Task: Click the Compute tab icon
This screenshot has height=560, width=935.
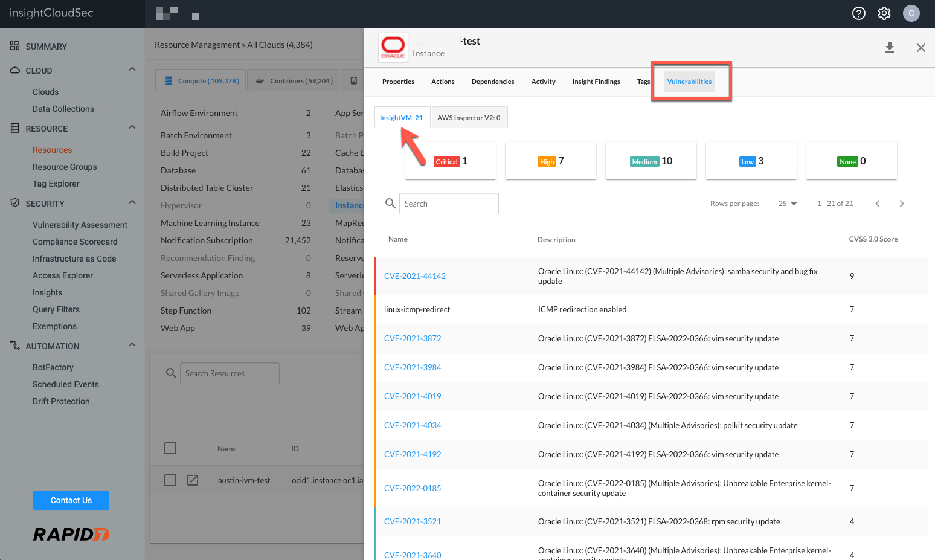Action: coord(169,80)
